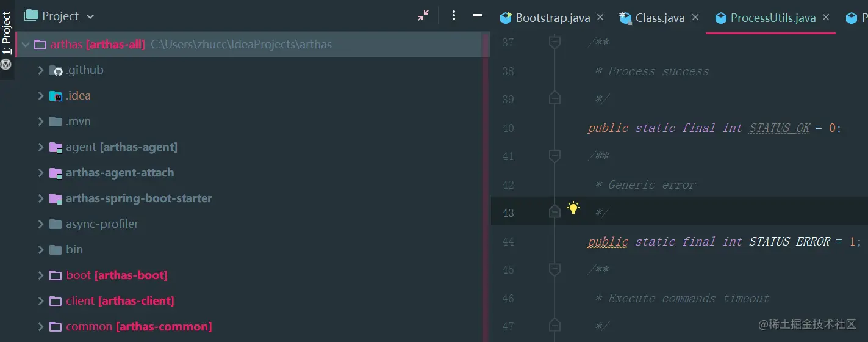Click arthas-agent-attach module icon

tap(56, 173)
